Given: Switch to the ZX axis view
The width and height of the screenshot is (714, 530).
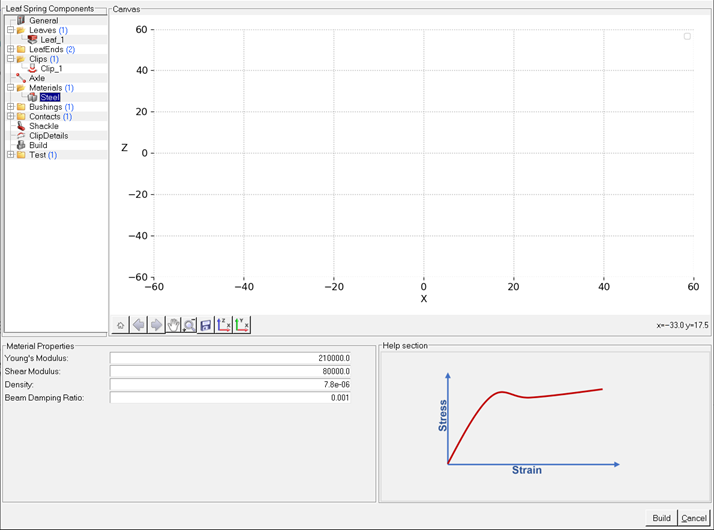Looking at the screenshot, I should 224,325.
